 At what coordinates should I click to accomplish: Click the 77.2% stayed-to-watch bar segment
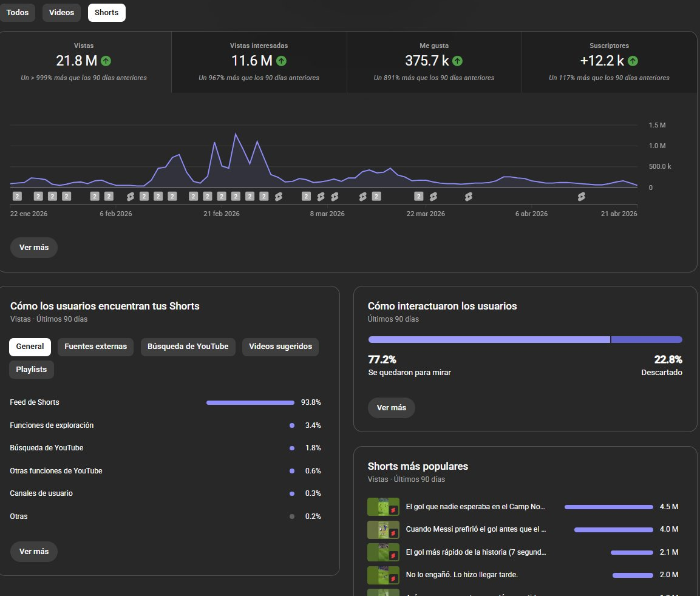[x=489, y=340]
